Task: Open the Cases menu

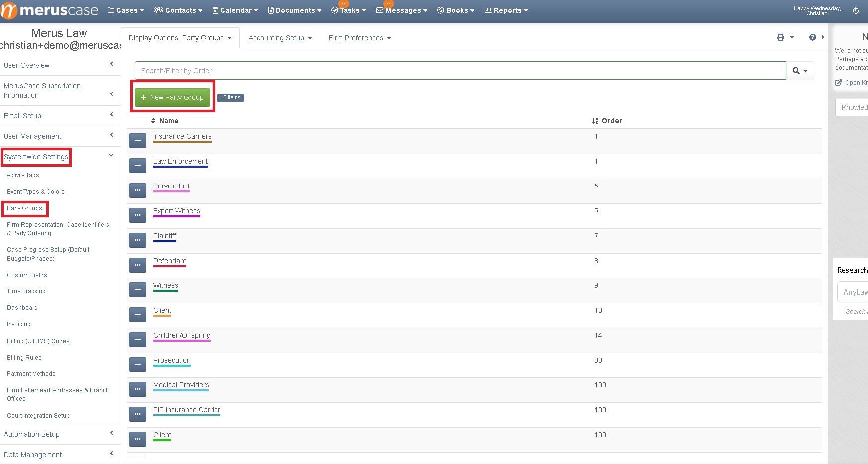Action: click(126, 10)
